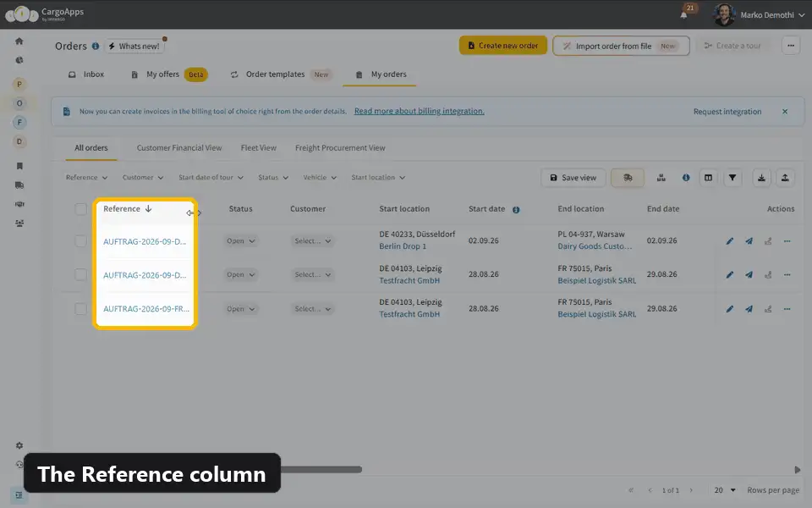This screenshot has width=812, height=508.
Task: Open the Customer Financial View tab
Action: (x=179, y=147)
